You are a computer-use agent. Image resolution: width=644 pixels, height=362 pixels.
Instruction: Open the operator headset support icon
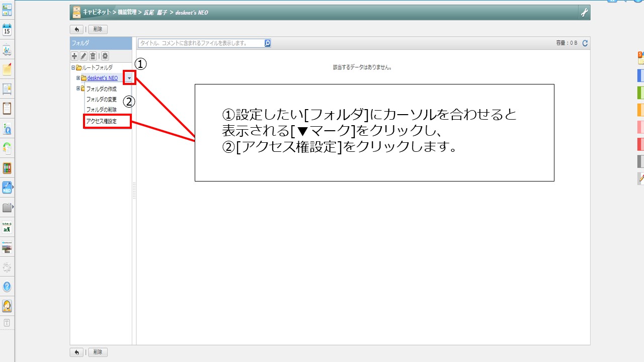point(7,306)
